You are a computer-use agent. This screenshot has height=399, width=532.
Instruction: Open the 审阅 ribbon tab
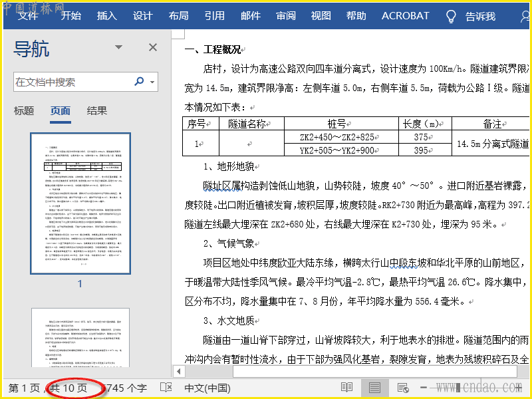(286, 15)
